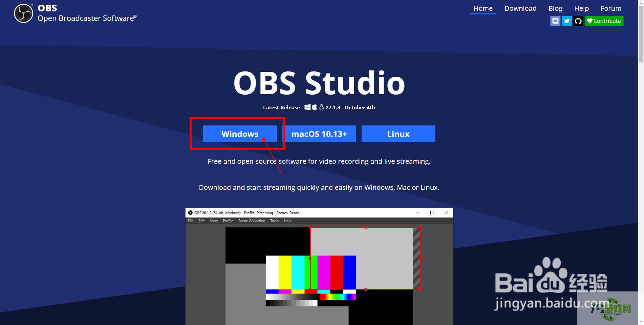The image size is (644, 325).
Task: Click the 'Free and open source software' tagline
Action: pyautogui.click(x=319, y=161)
